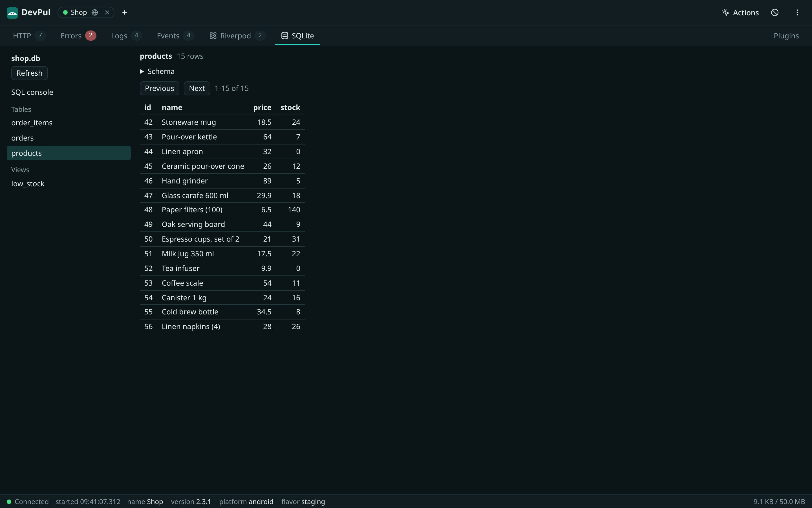Click the globe icon in the Shop tab
Screen dimensions: 812x508
tap(95, 12)
